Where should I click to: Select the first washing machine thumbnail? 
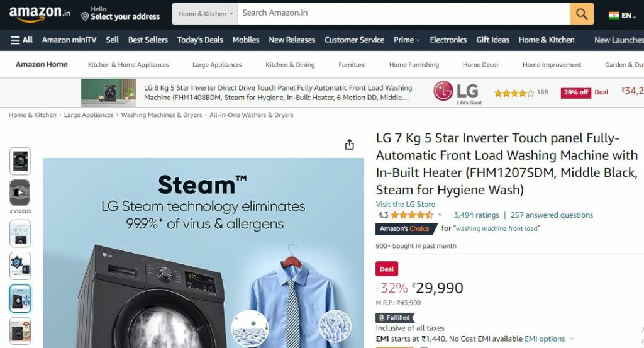click(x=20, y=161)
